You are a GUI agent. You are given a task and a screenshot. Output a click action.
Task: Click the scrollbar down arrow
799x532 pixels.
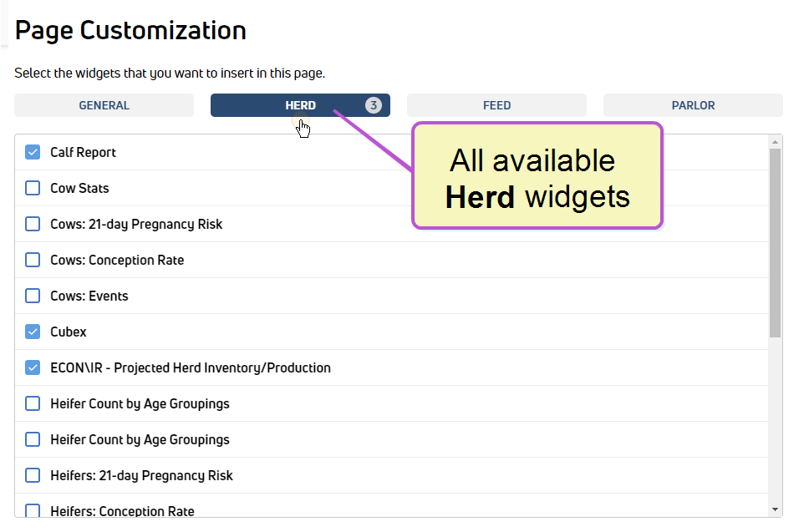[x=775, y=509]
